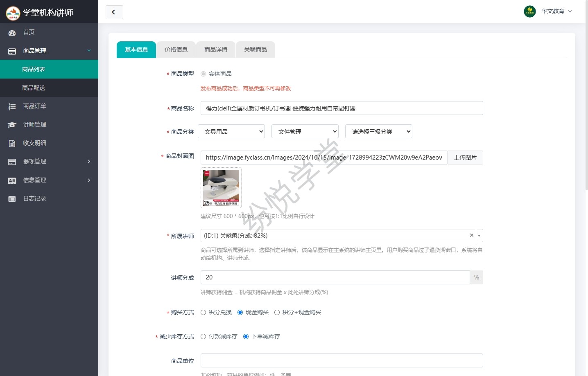
Task: Click the 讲师管理 graduation cap icon
Action: click(12, 125)
